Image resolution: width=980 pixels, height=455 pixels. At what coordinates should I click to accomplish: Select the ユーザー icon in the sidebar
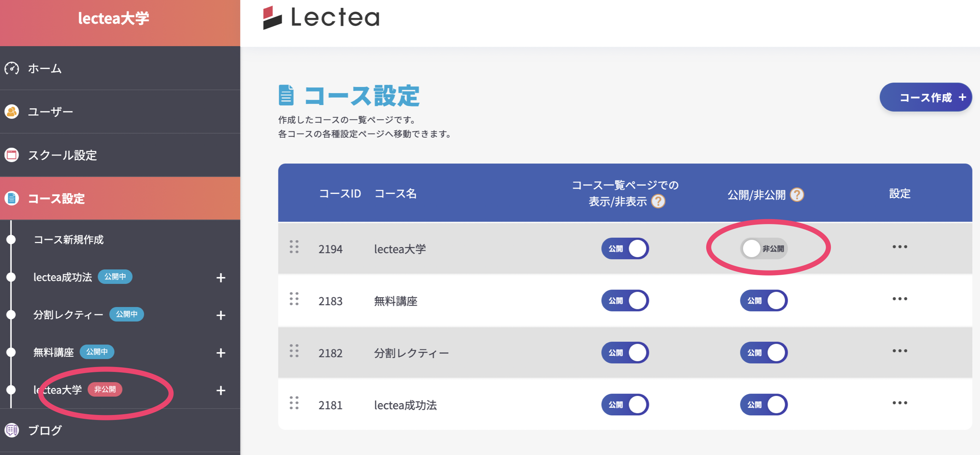point(12,111)
